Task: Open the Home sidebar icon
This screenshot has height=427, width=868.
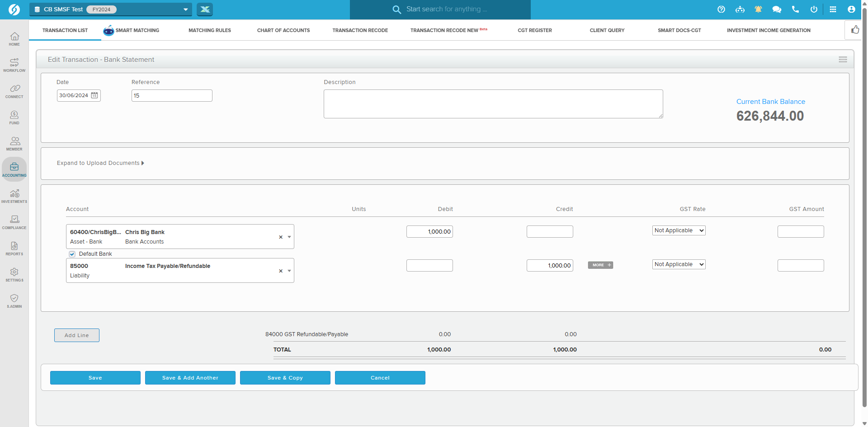Action: [x=14, y=39]
